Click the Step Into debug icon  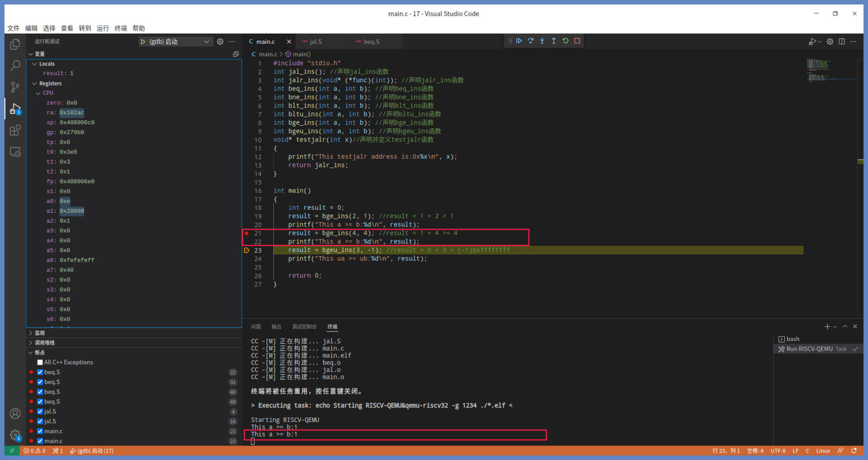[542, 41]
